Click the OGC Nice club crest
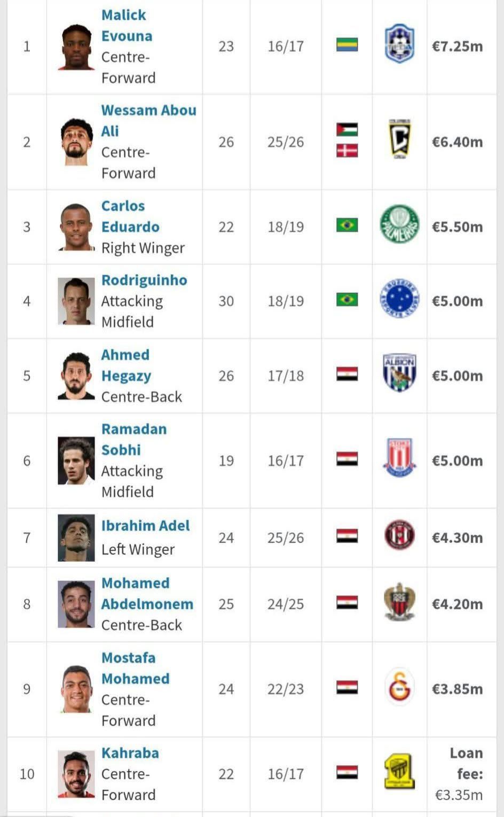 pos(399,602)
